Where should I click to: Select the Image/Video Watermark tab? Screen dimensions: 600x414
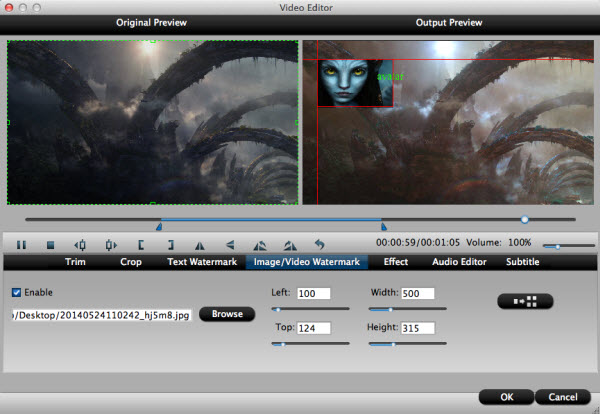307,262
